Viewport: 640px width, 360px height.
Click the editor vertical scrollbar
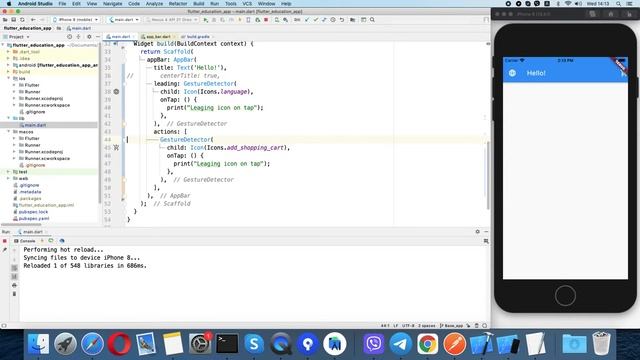488,176
